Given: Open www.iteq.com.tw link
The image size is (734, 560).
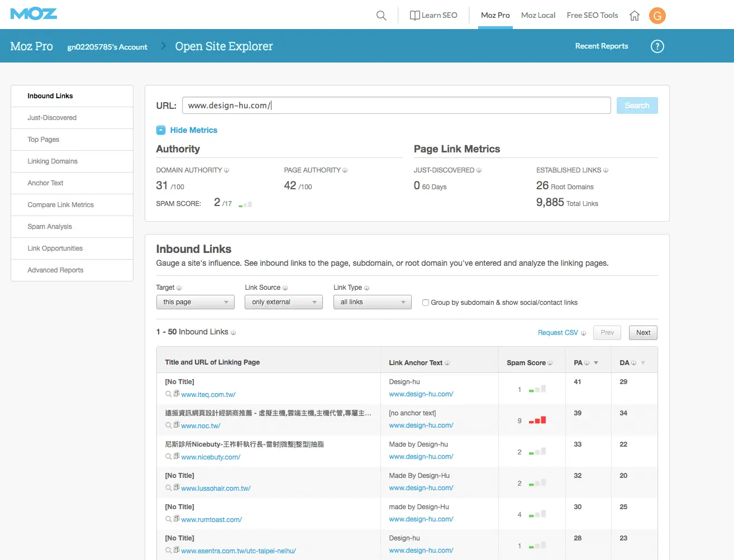Looking at the screenshot, I should point(208,395).
